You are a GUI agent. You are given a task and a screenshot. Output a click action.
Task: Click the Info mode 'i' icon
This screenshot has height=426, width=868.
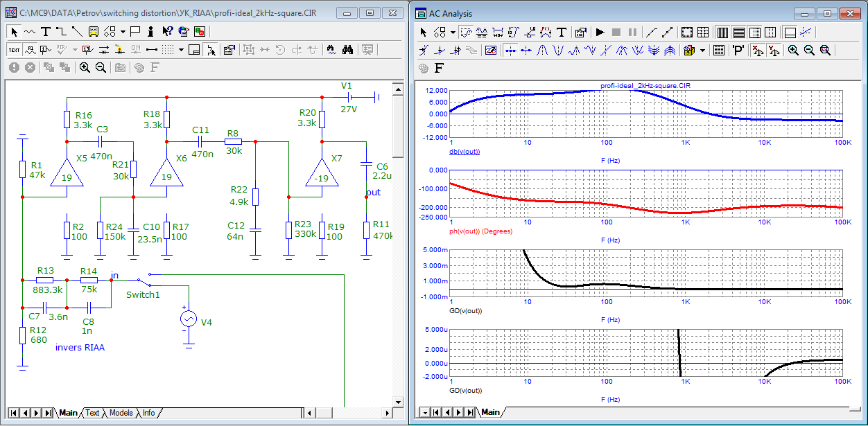(150, 31)
